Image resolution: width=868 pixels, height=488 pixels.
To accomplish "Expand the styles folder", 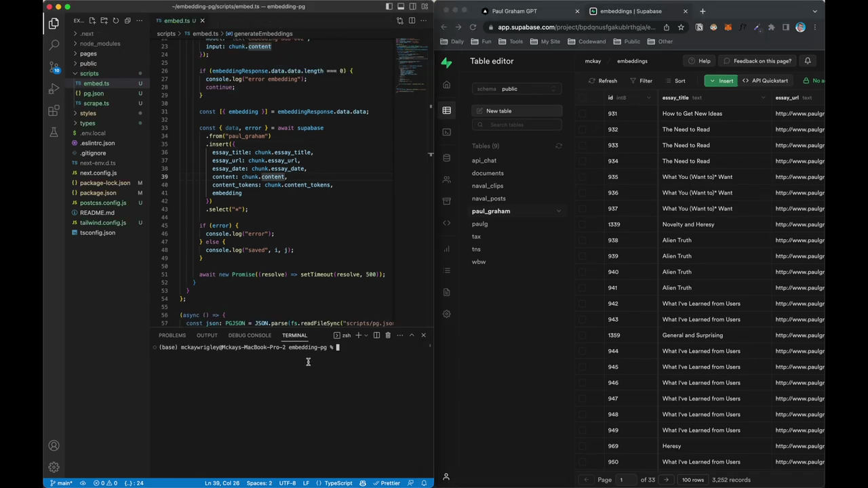I will (x=88, y=113).
